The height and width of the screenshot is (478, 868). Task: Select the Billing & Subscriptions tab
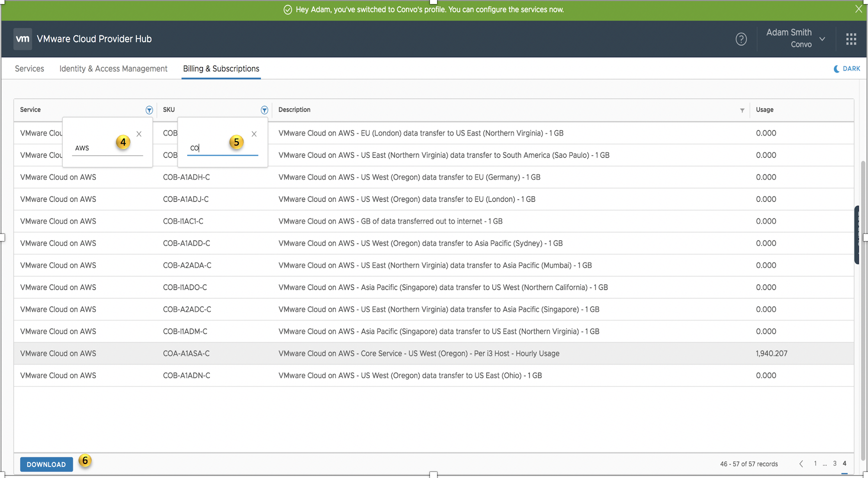point(221,69)
